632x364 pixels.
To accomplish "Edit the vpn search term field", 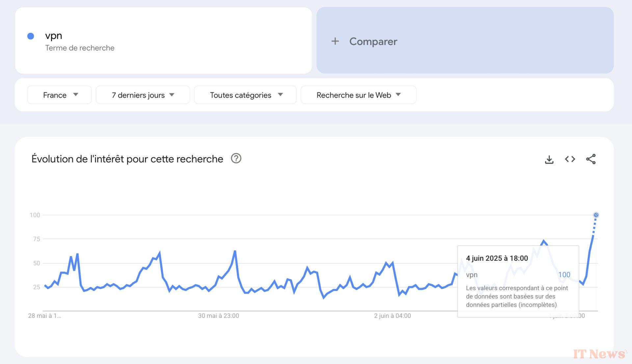I will point(164,40).
